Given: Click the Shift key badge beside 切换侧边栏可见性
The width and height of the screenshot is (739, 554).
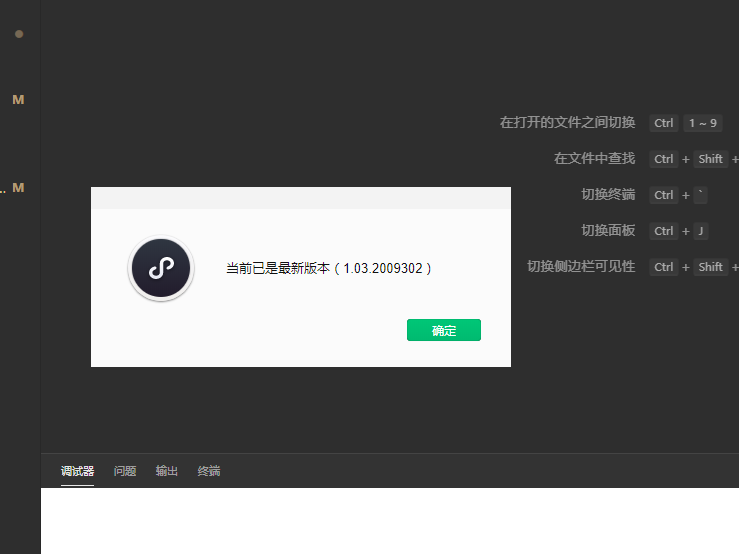Looking at the screenshot, I should [710, 267].
